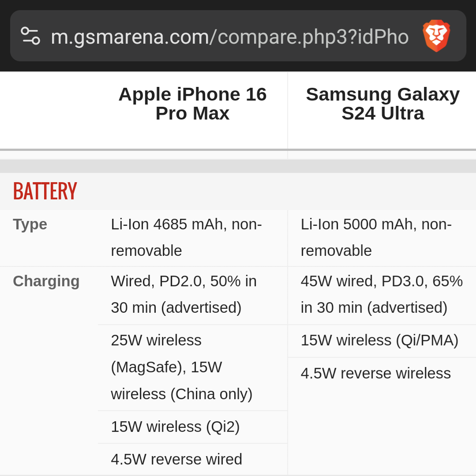Screen dimensions: 476x476
Task: Click the 4.5W reverse wired entry
Action: tap(176, 459)
